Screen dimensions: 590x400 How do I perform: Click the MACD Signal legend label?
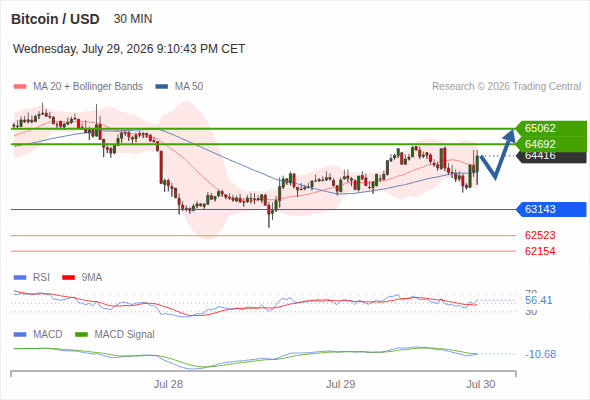coord(125,335)
